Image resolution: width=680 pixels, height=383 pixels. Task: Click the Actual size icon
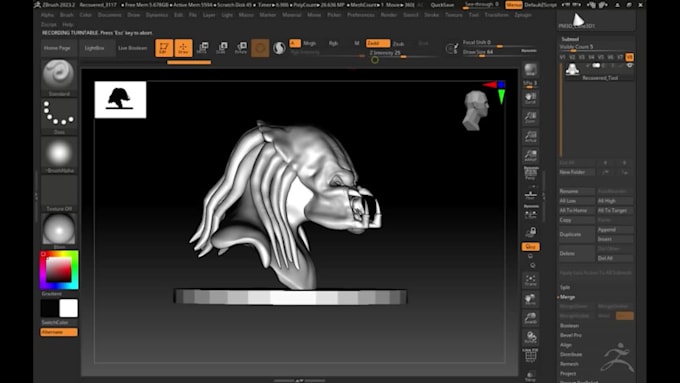coord(530,137)
